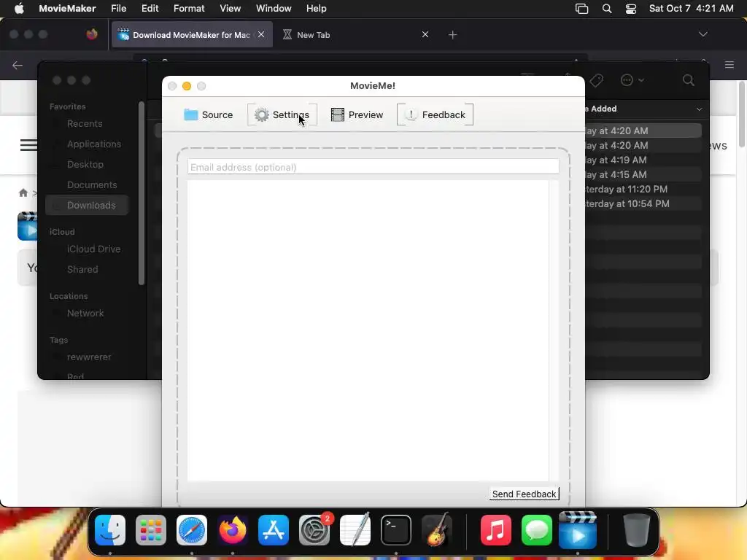Open the Source tab in MovieMe
747x560 pixels.
click(209, 114)
